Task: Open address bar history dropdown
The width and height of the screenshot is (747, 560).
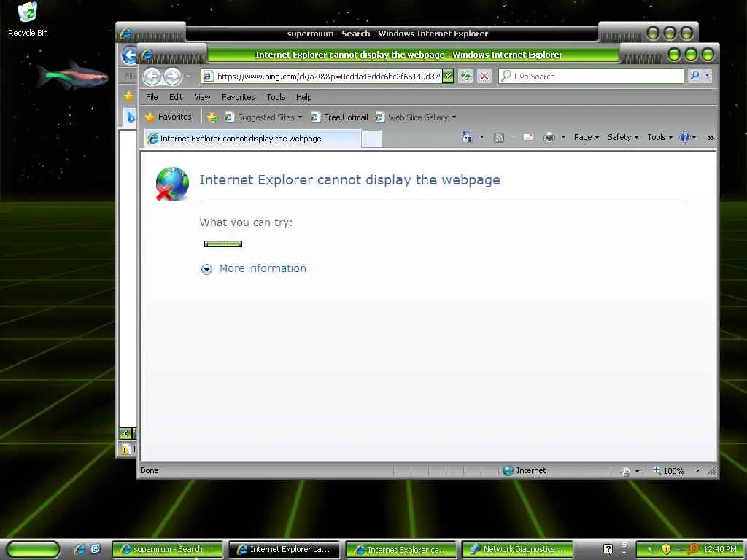Action: 448,76
